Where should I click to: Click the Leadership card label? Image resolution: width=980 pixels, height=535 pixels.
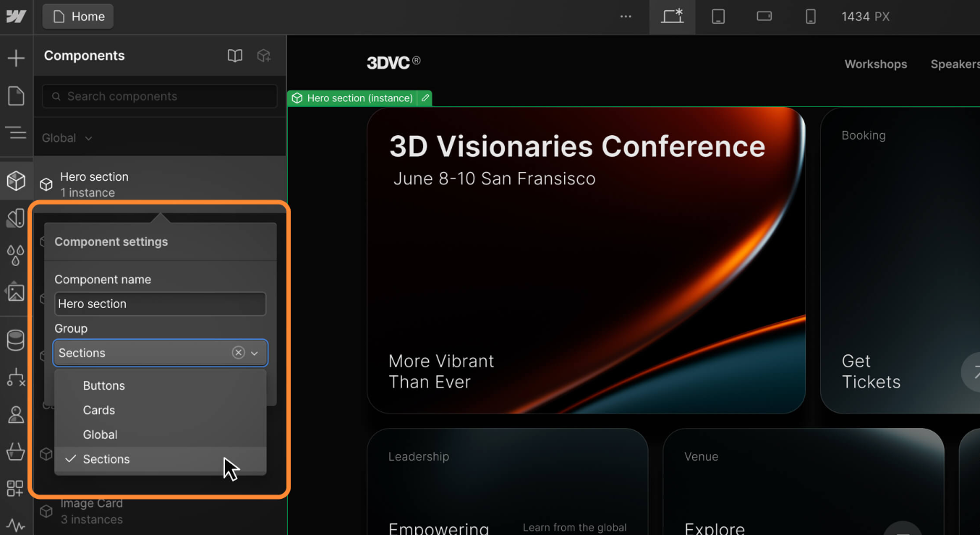(419, 457)
